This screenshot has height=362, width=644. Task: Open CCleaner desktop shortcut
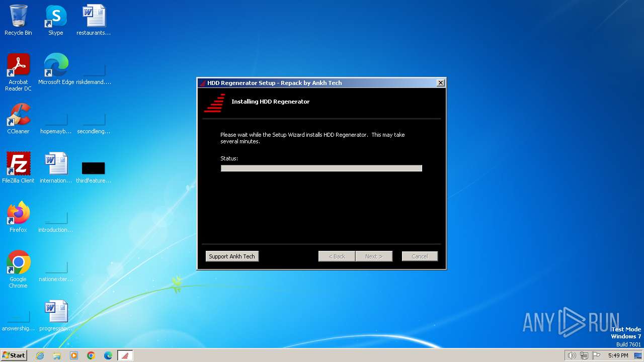pyautogui.click(x=18, y=119)
